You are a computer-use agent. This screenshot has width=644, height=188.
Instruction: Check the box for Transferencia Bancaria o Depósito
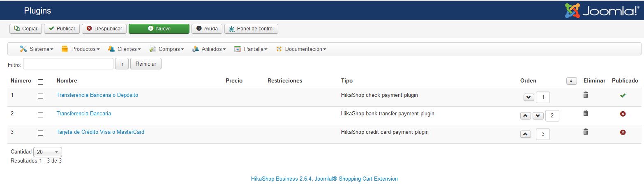40,96
